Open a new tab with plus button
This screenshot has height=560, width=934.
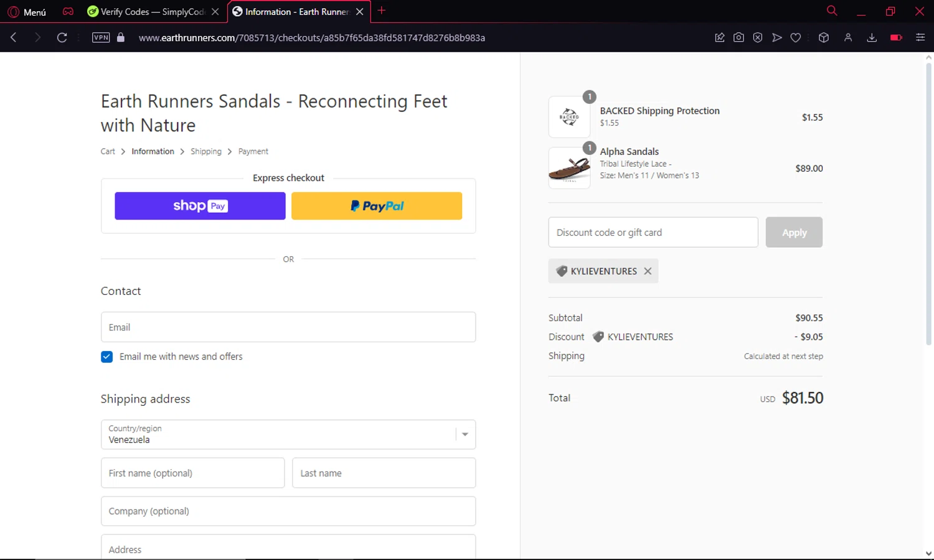tap(382, 11)
